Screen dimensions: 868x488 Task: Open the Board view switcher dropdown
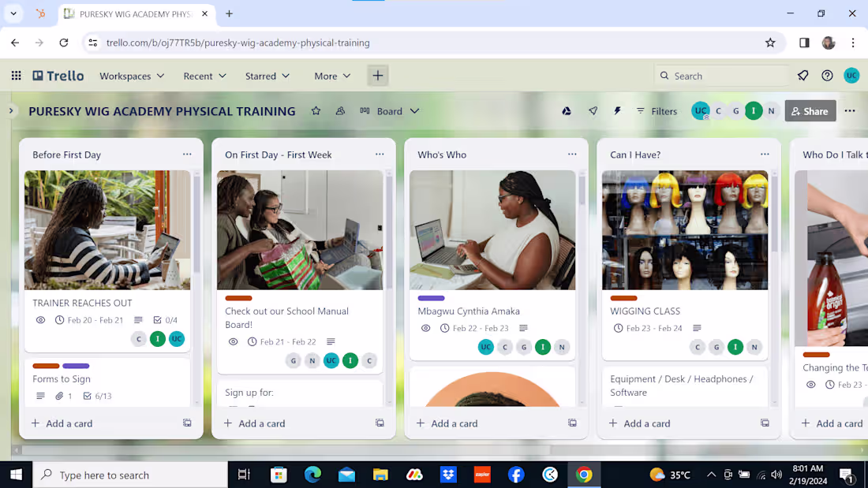tap(390, 111)
